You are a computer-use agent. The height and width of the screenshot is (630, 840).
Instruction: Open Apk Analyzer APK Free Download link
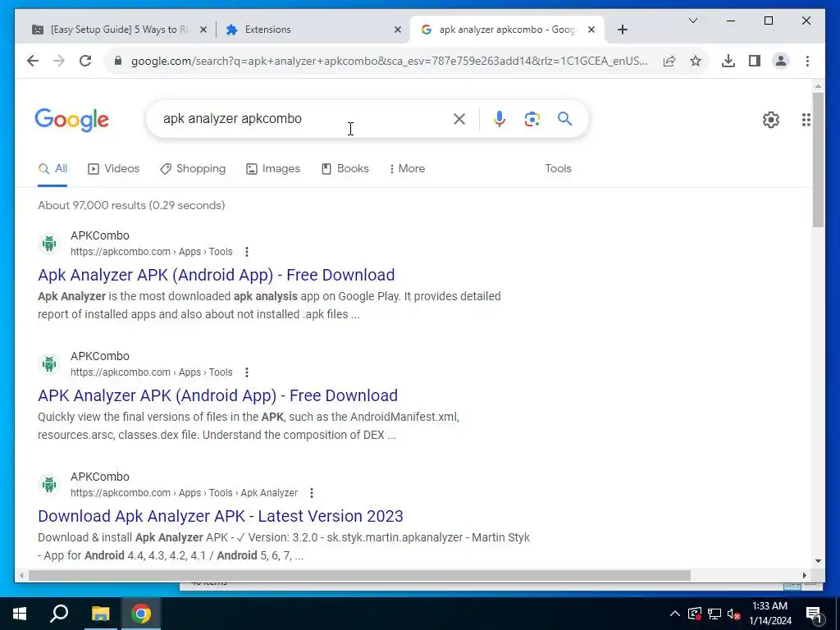pyautogui.click(x=216, y=275)
